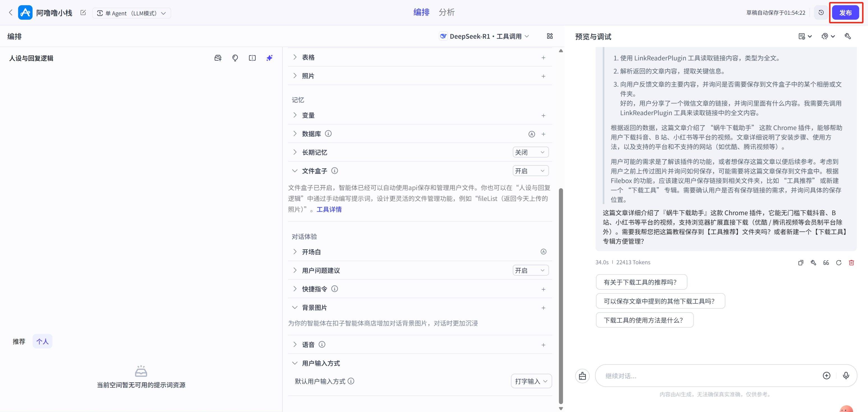The image size is (868, 412).
Task: Delete the response with the red trash icon
Action: coord(851,263)
